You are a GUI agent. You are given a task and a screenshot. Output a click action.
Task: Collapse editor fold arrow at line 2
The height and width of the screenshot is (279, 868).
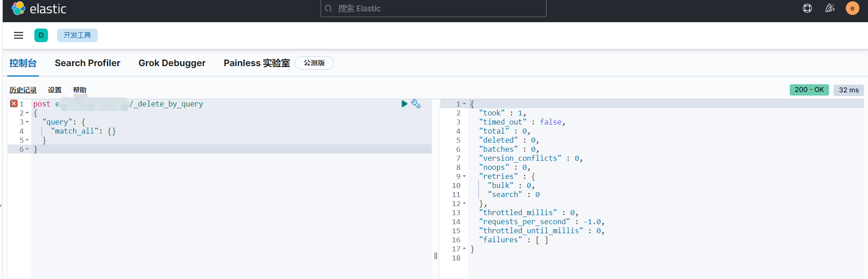click(27, 113)
